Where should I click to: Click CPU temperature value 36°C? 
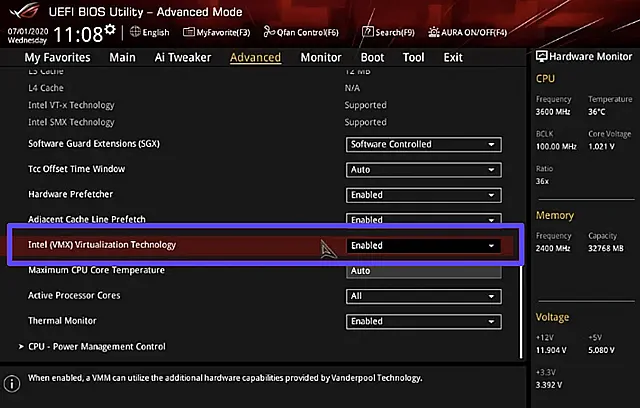click(x=596, y=112)
